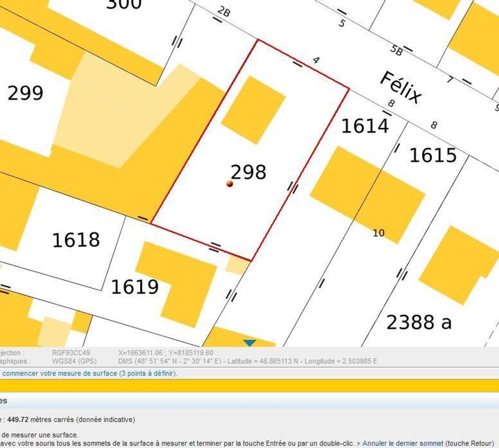Click the '449.72' square meters measurement value
Screen dimensions: 499x448
tap(18, 420)
